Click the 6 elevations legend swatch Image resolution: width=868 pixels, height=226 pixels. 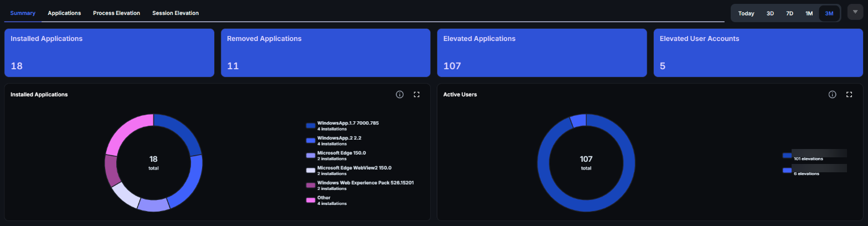click(787, 171)
